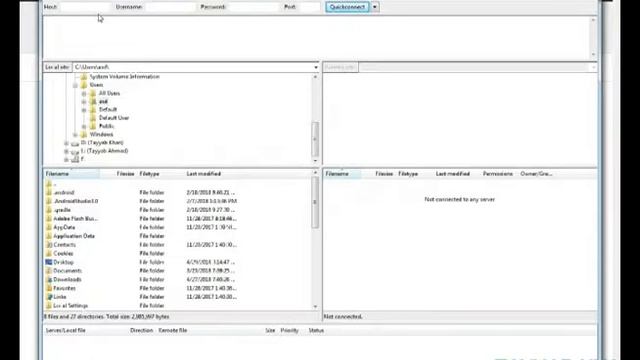Click the local tree scrollbar thumb

click(315, 139)
